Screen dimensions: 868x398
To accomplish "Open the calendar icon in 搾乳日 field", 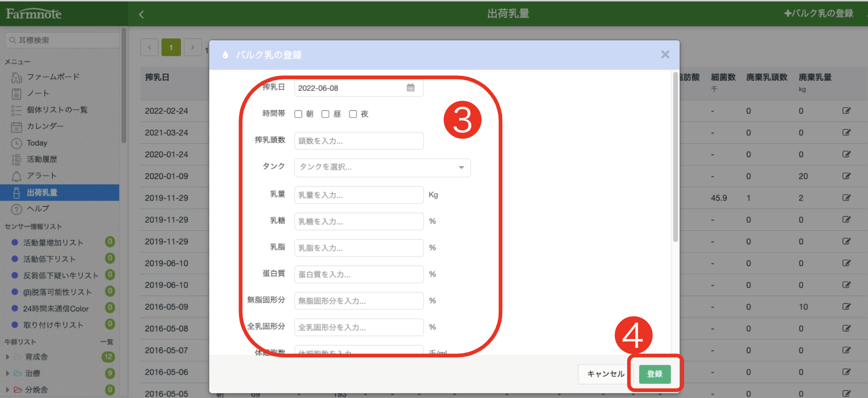I will click(x=410, y=87).
